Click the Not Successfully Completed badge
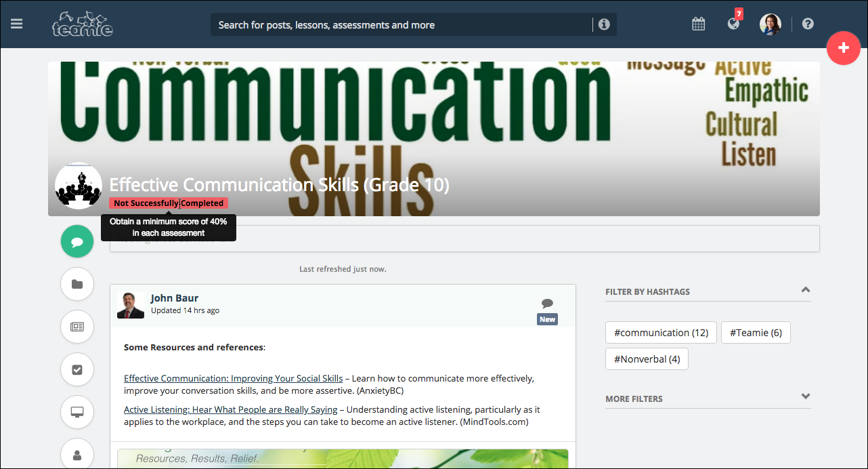 pos(169,203)
